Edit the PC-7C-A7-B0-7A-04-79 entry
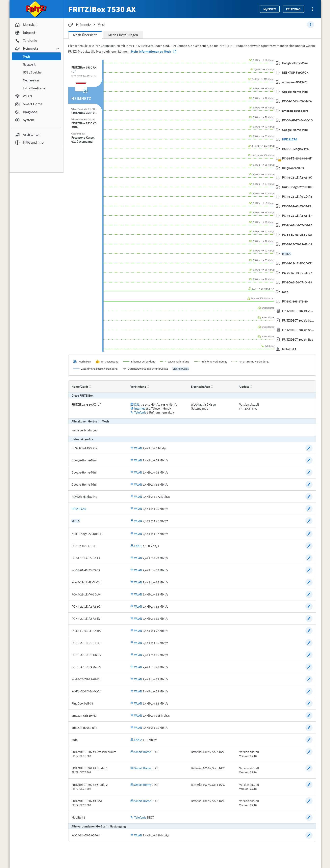Screen dimensions: 330x868 coord(309,667)
